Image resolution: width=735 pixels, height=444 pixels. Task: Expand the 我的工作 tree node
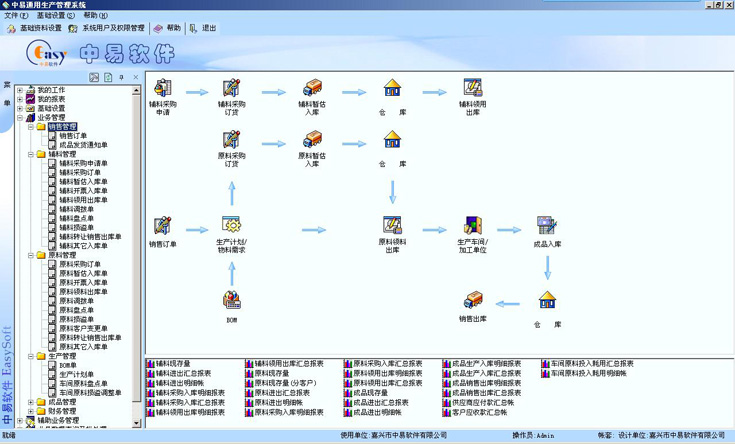click(x=20, y=90)
